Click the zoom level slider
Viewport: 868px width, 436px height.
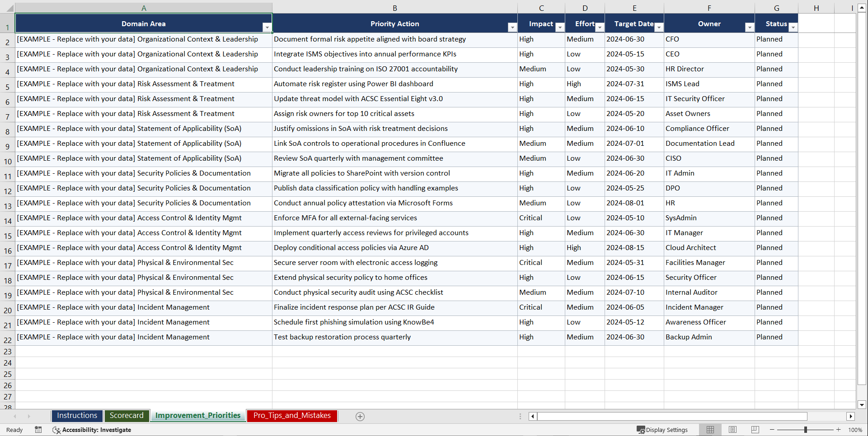click(805, 430)
